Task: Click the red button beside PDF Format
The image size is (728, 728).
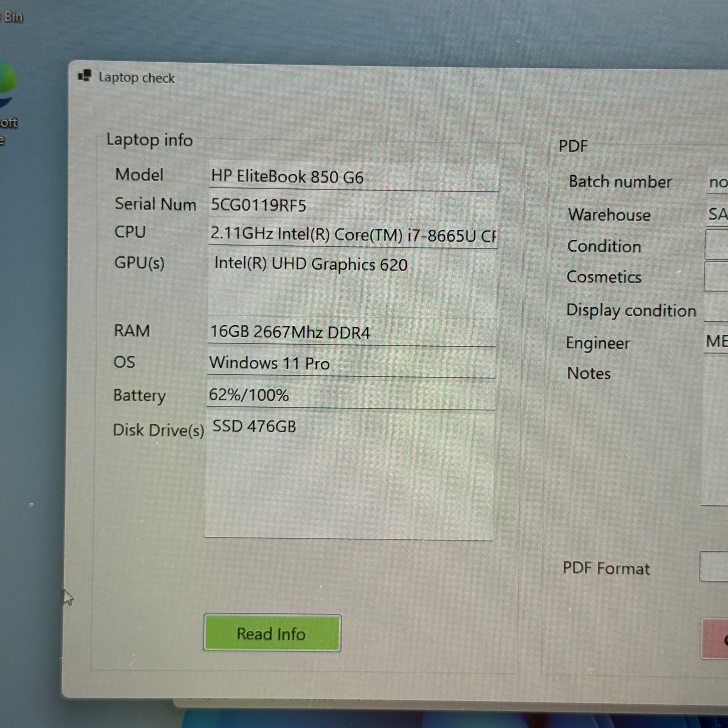Action: (x=715, y=638)
